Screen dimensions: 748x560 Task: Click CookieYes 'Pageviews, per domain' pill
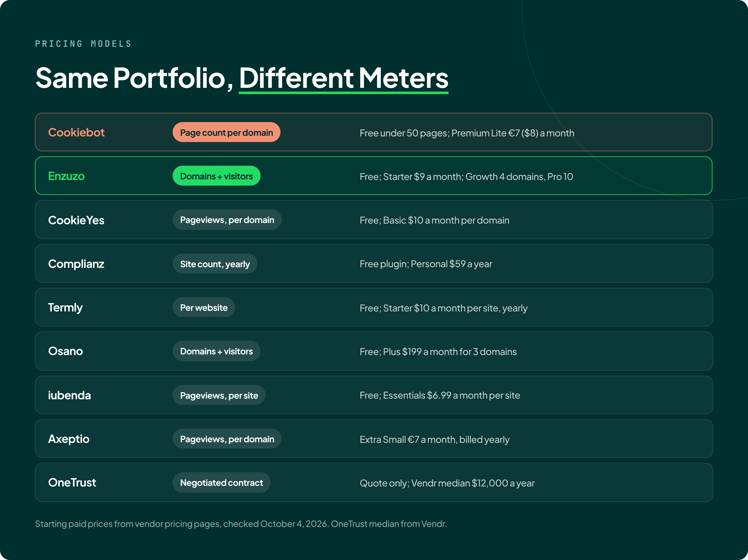(227, 220)
